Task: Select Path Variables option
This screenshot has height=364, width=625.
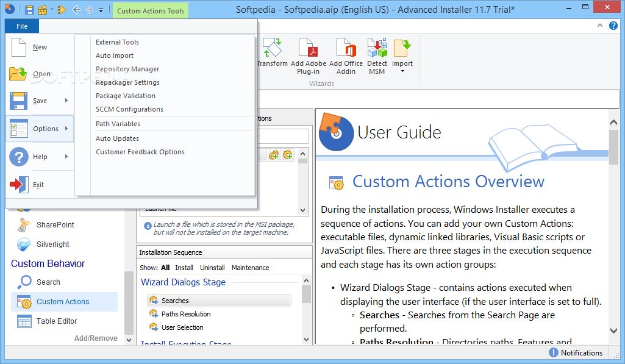Action: point(118,124)
